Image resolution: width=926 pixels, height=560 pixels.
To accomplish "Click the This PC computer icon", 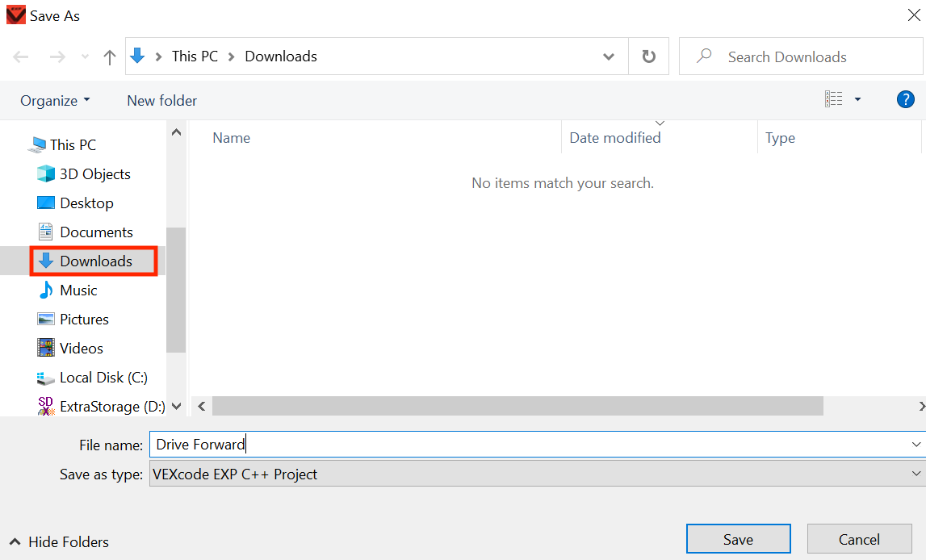I will [x=36, y=144].
